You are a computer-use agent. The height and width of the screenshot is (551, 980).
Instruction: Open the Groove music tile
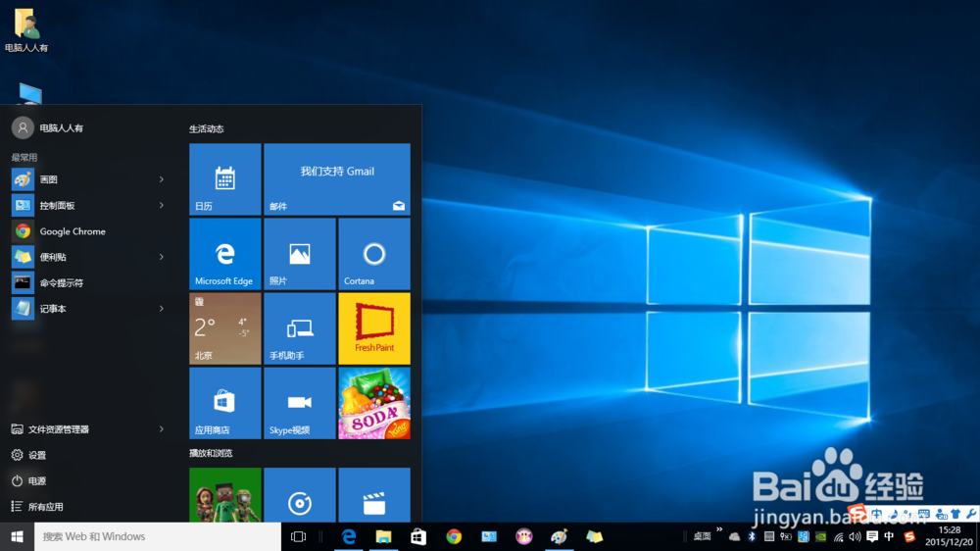coord(299,495)
